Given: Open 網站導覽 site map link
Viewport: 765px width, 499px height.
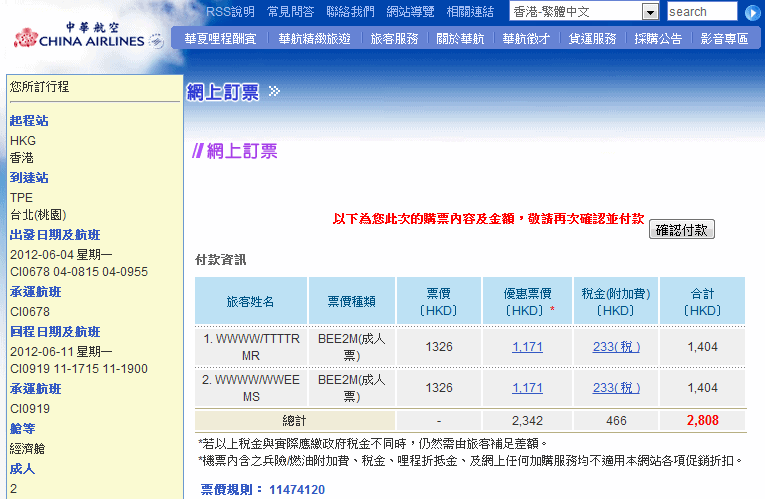Looking at the screenshot, I should [410, 12].
